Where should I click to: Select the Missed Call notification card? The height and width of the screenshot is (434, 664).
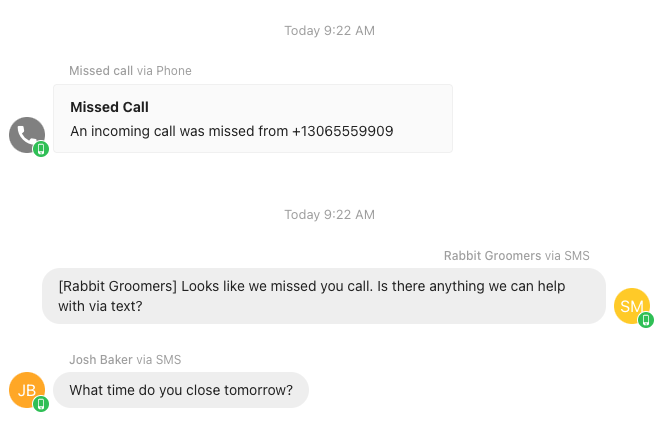253,119
